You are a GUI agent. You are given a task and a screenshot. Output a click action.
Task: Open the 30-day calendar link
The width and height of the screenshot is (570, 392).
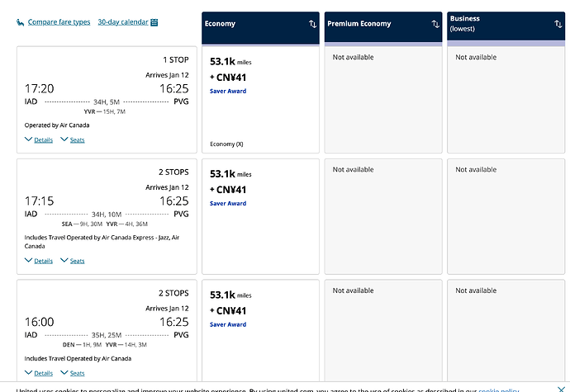(x=123, y=22)
